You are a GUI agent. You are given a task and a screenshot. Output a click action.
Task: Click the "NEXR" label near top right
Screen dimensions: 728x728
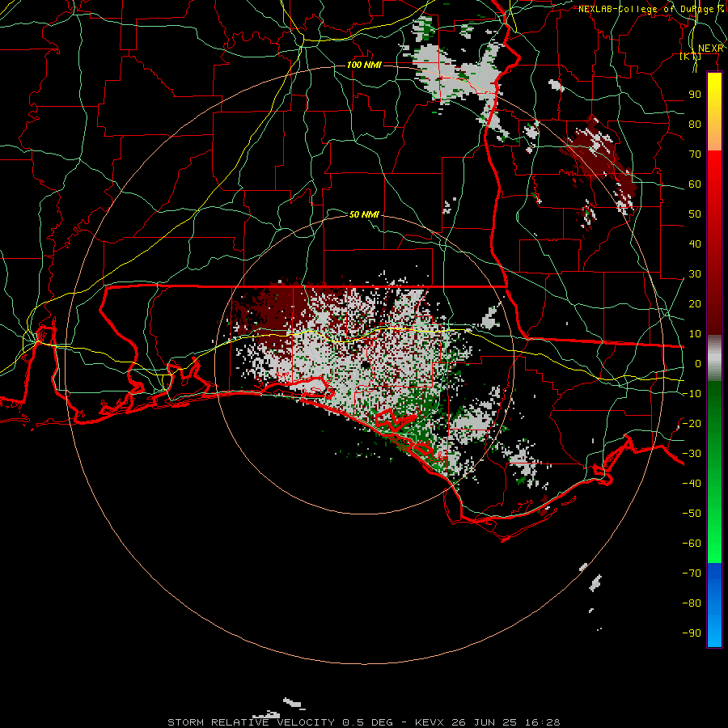[x=710, y=49]
